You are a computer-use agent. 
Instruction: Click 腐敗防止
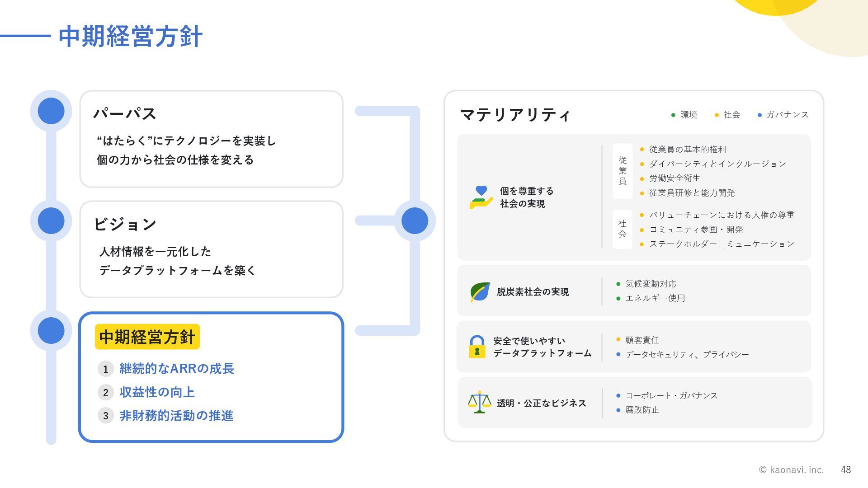coord(642,410)
